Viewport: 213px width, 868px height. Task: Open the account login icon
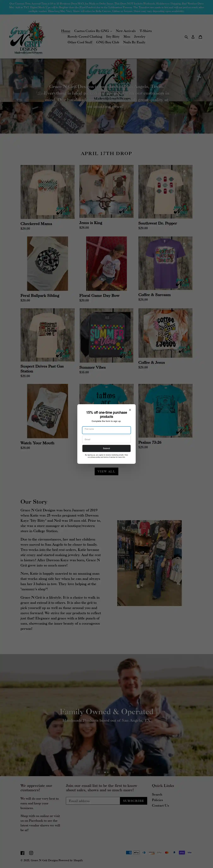pos(193,37)
